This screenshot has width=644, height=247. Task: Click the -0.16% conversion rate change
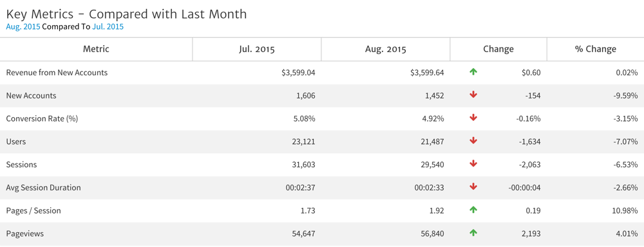(x=528, y=118)
